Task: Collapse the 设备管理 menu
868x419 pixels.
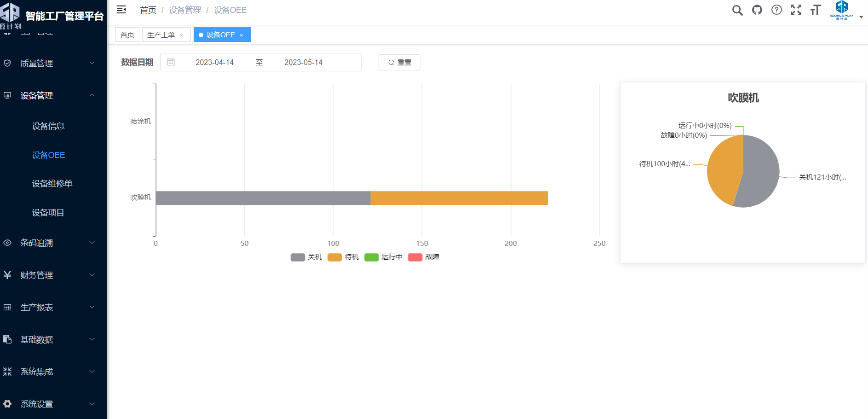Action: pos(53,95)
